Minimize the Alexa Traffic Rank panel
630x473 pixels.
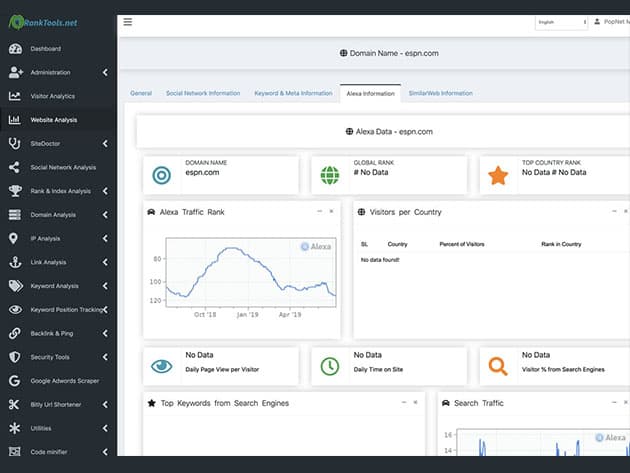point(319,211)
